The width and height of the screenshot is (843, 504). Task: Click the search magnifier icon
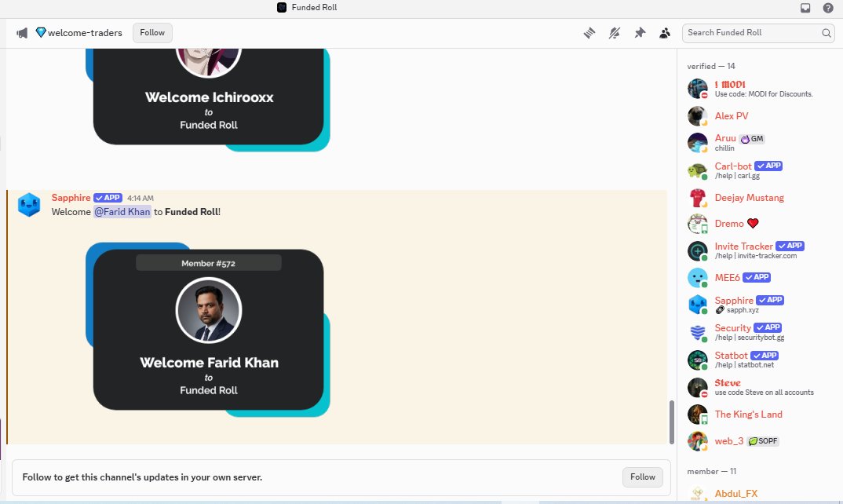[x=827, y=33]
